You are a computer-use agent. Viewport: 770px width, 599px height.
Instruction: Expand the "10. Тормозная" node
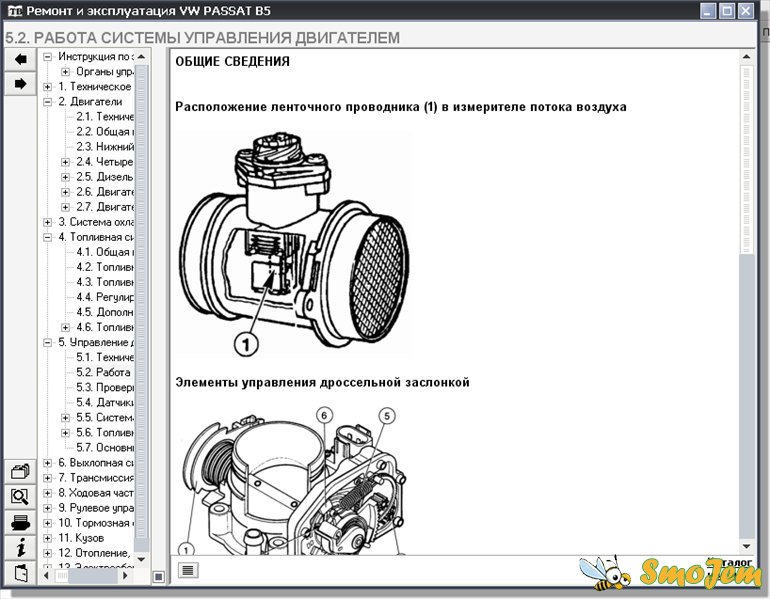coord(47,523)
